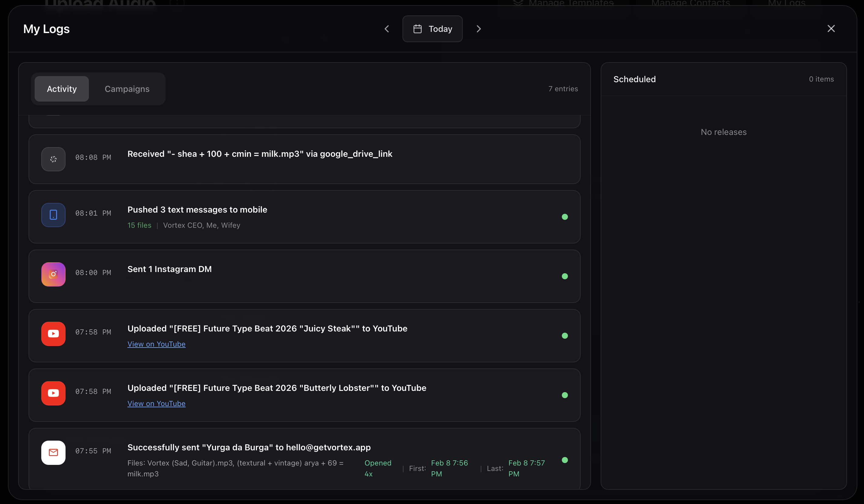Viewport: 864px width, 504px height.
Task: Click green status dot on Instagram DM entry
Action: click(565, 276)
